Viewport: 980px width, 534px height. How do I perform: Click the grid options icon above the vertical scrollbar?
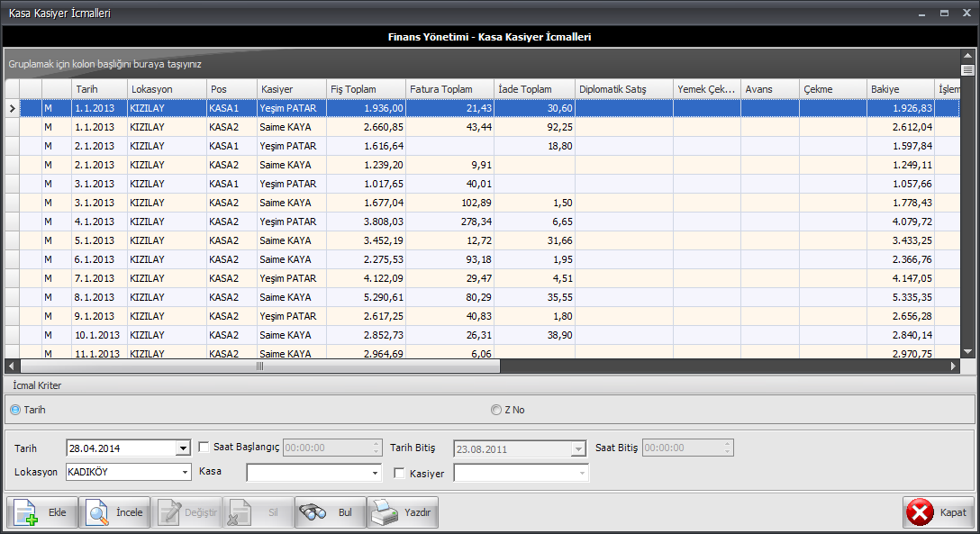pyautogui.click(x=967, y=69)
